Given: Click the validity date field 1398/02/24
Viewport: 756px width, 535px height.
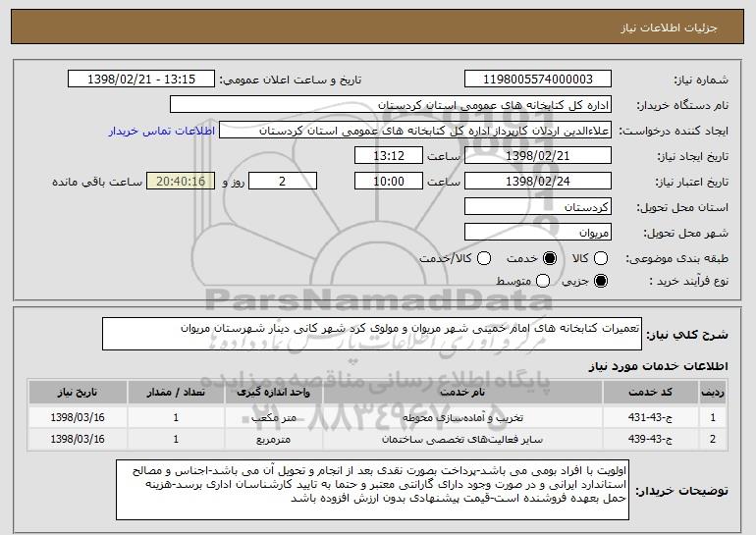Looking at the screenshot, I should click(x=538, y=182).
